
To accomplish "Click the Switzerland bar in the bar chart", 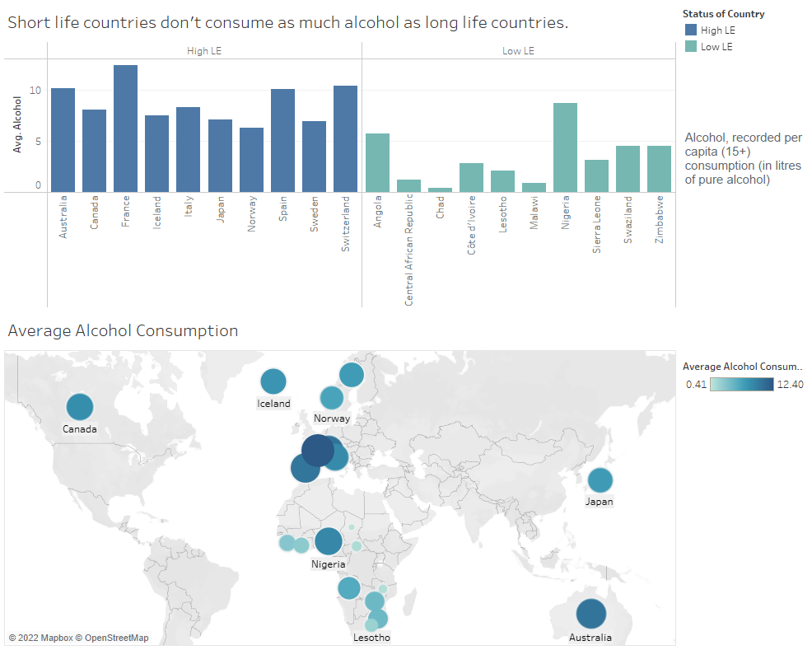I will pos(345,138).
